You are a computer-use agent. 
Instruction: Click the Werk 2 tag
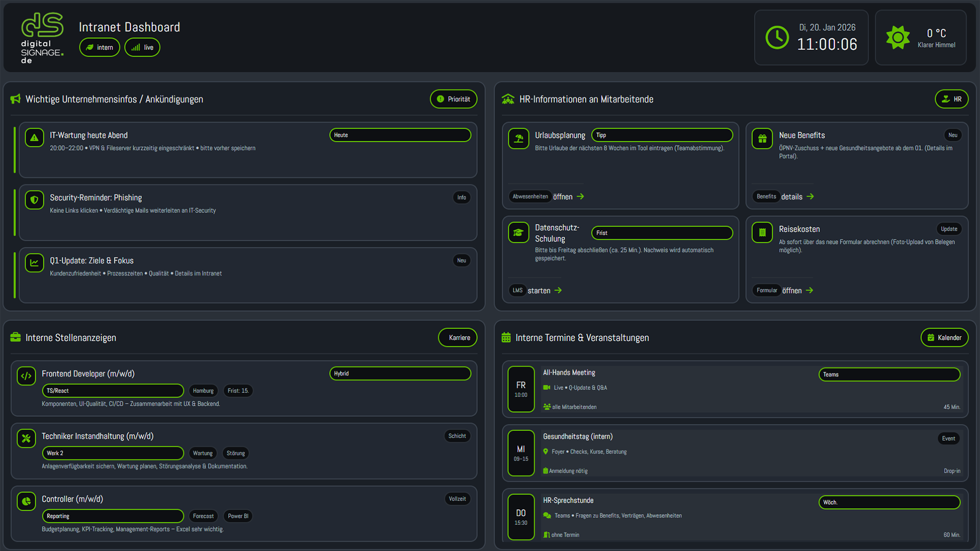113,453
